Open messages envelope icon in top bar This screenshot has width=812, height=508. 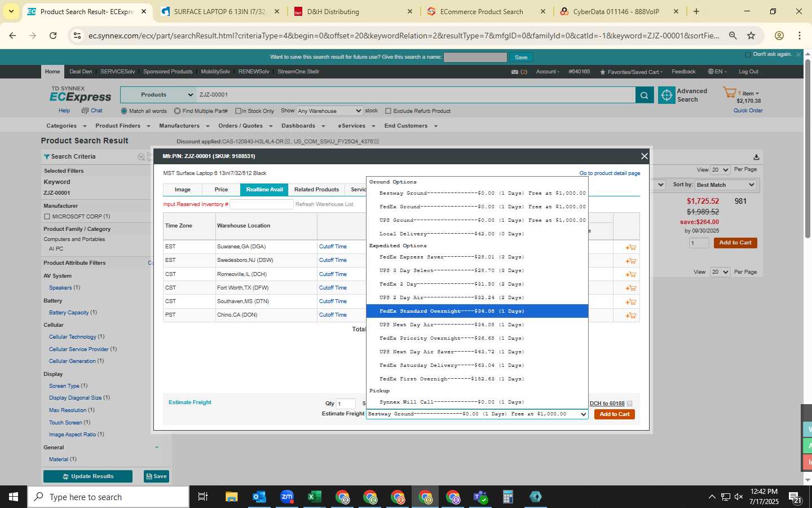(x=514, y=72)
